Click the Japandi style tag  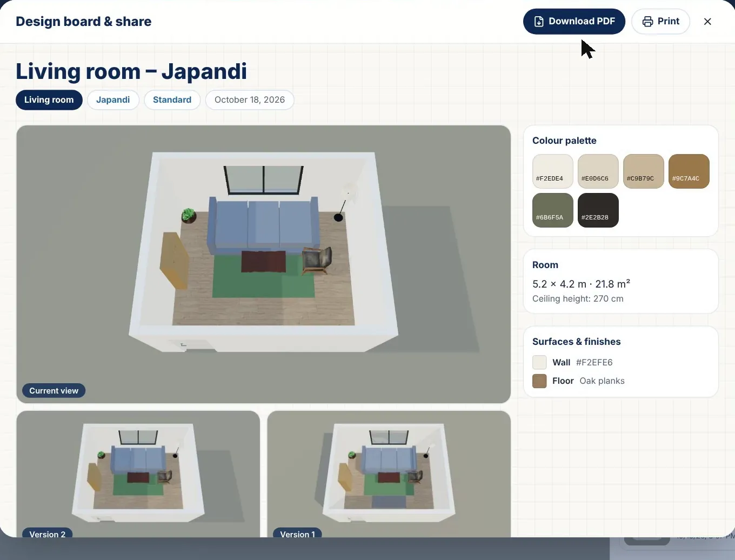click(113, 100)
